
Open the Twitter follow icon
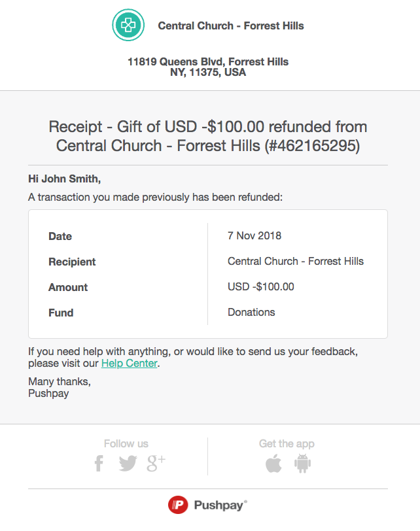click(x=128, y=464)
